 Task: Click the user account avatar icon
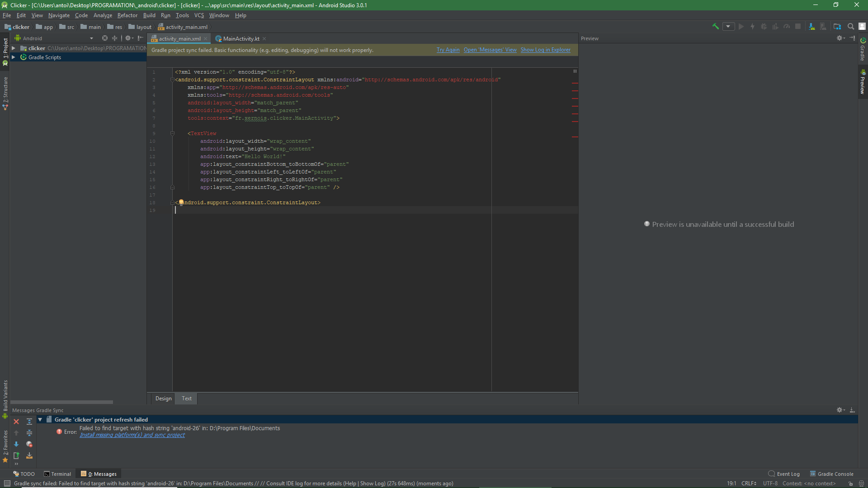[x=862, y=27]
